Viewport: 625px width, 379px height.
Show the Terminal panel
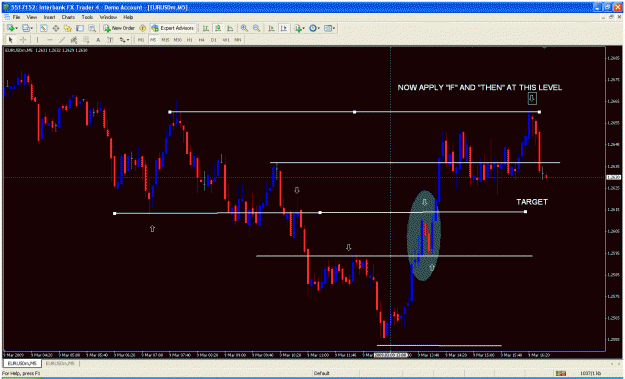80,28
